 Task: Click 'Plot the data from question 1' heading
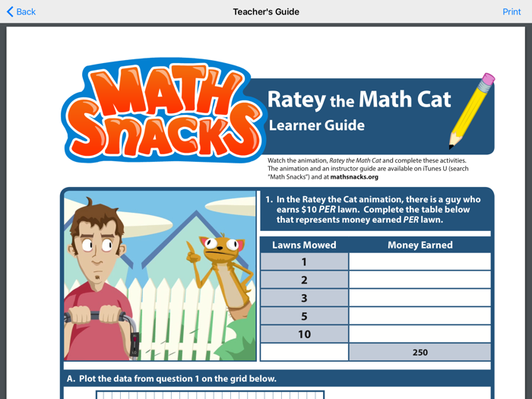172,378
